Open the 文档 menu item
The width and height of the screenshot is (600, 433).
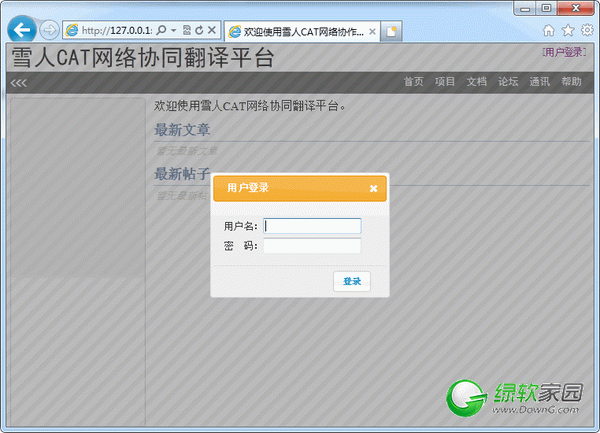click(476, 81)
